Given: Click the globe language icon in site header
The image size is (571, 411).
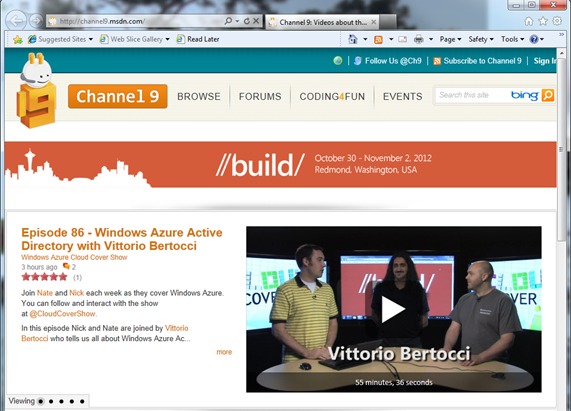Looking at the screenshot, I should (338, 60).
